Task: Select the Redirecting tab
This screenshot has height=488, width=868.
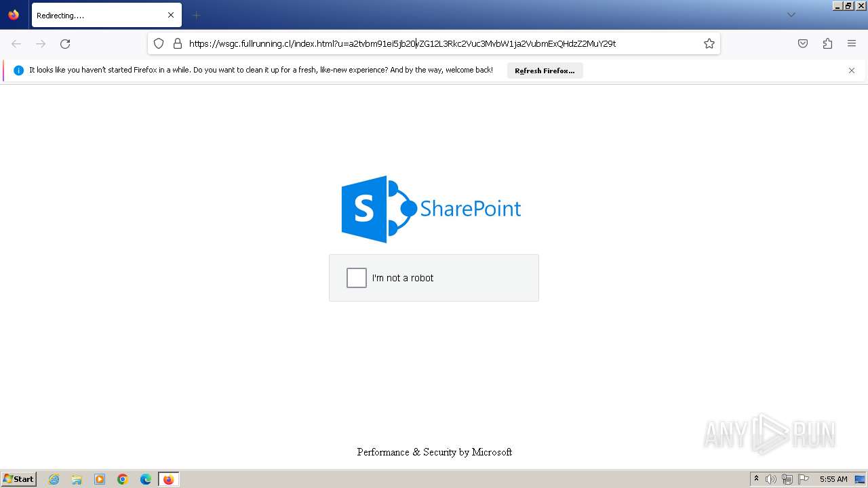Action: (106, 15)
